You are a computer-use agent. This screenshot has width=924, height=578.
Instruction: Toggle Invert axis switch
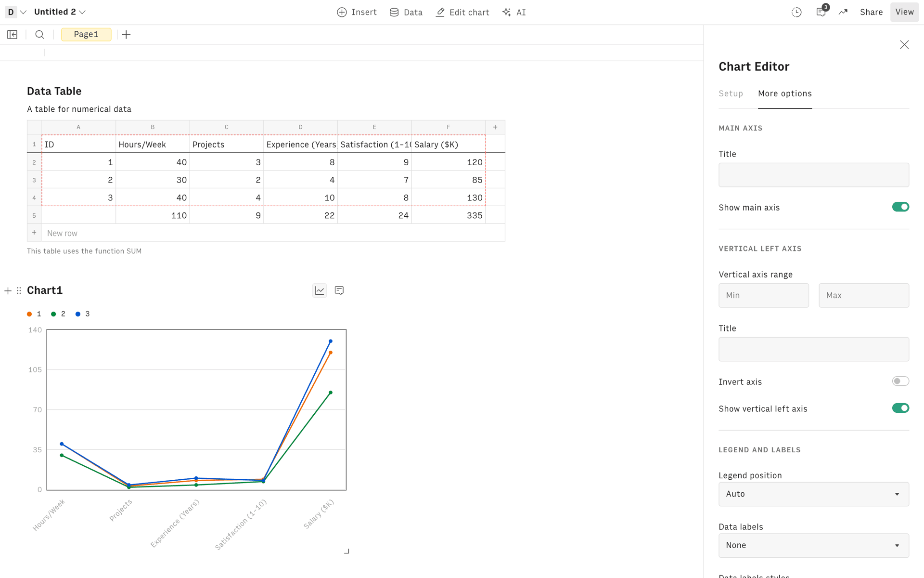point(900,381)
